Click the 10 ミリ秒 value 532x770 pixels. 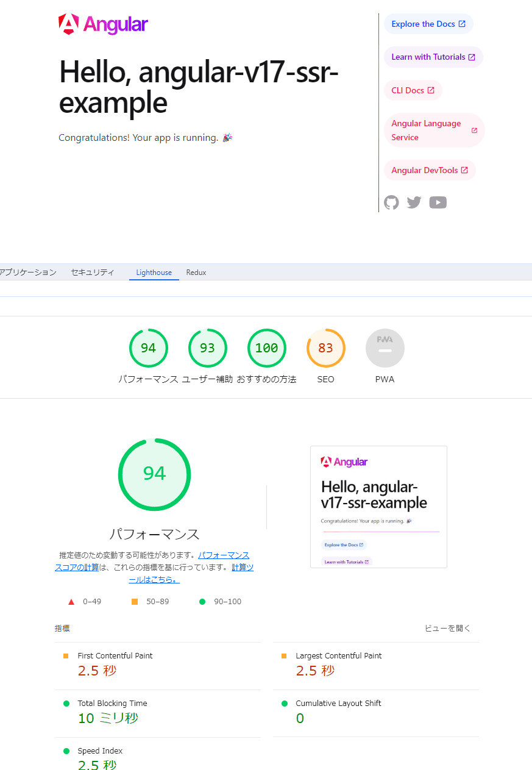coord(108,718)
